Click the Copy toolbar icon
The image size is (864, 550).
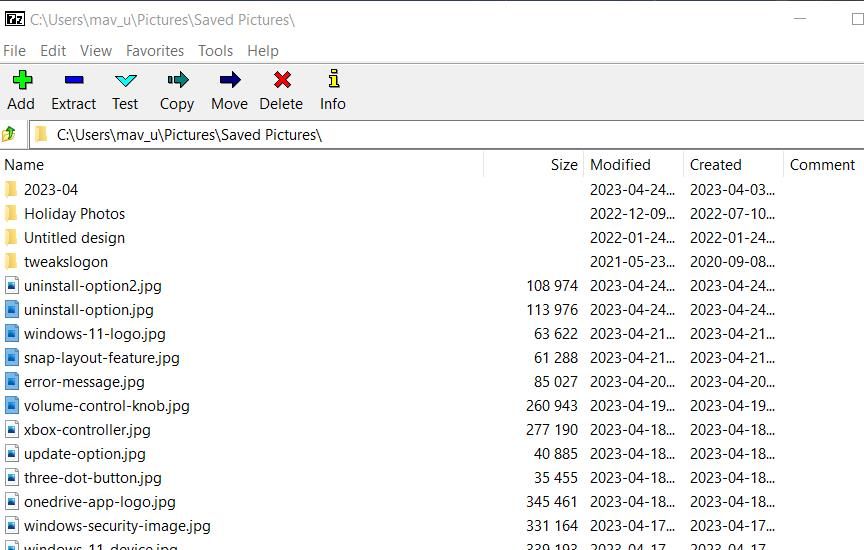[x=177, y=80]
